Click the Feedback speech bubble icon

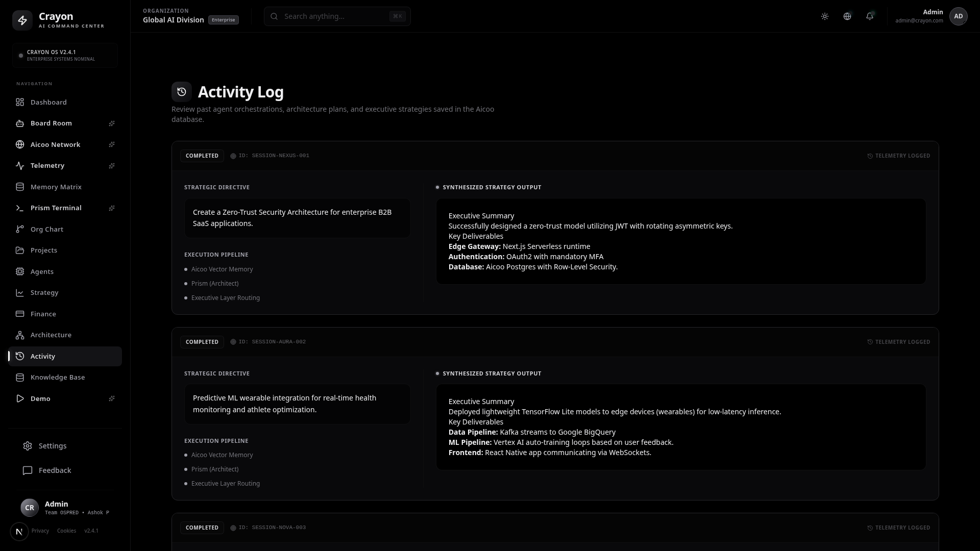tap(28, 470)
